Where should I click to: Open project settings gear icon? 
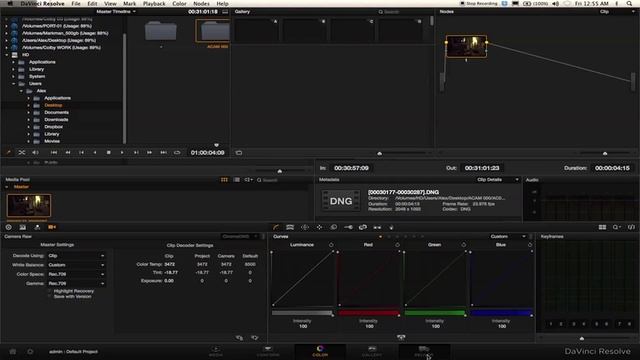(x=30, y=351)
